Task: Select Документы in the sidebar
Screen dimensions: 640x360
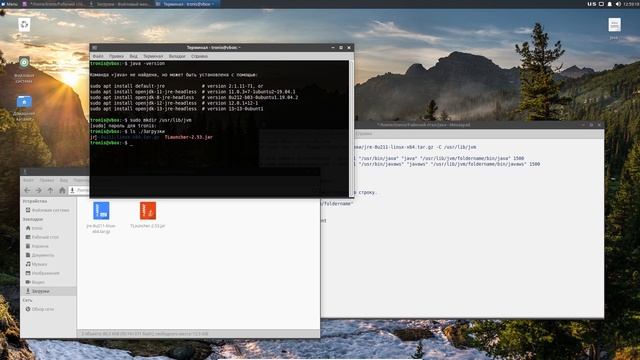Action: point(48,255)
